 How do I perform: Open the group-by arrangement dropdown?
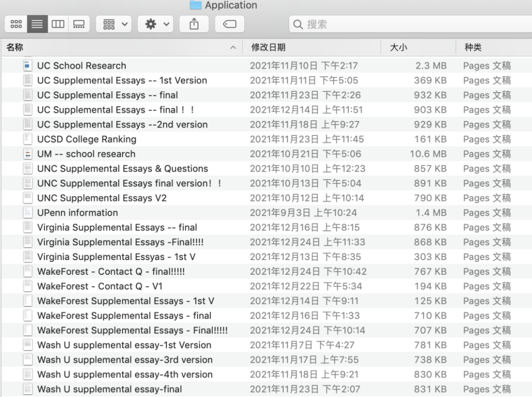click(x=114, y=24)
